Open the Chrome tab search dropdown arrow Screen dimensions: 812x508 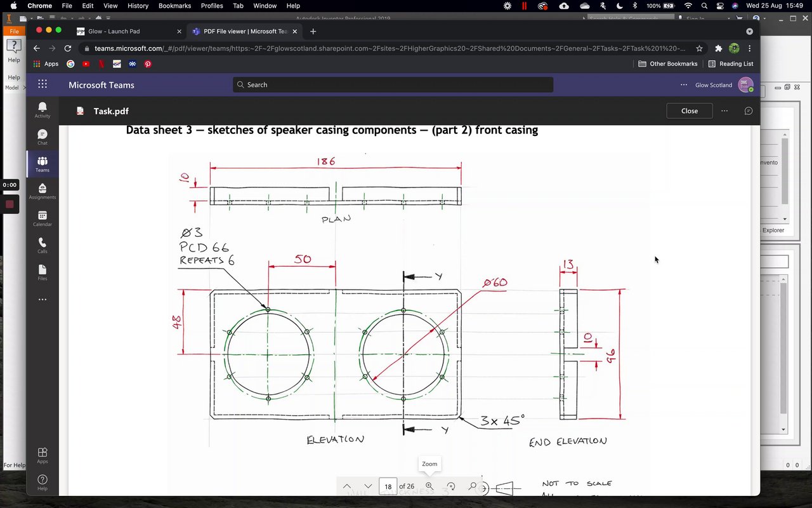point(749,31)
